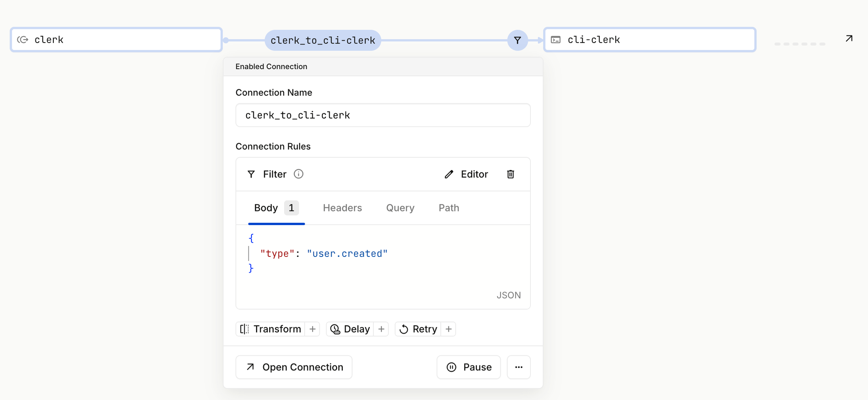Viewport: 868px width, 400px height.
Task: Add a Retry rule with the plus button
Action: click(x=448, y=329)
